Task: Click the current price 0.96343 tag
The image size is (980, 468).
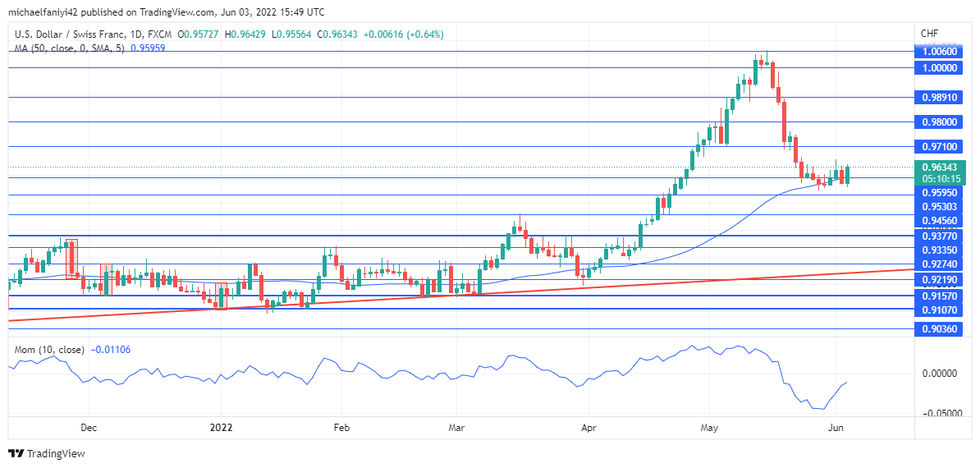Action: click(x=941, y=167)
